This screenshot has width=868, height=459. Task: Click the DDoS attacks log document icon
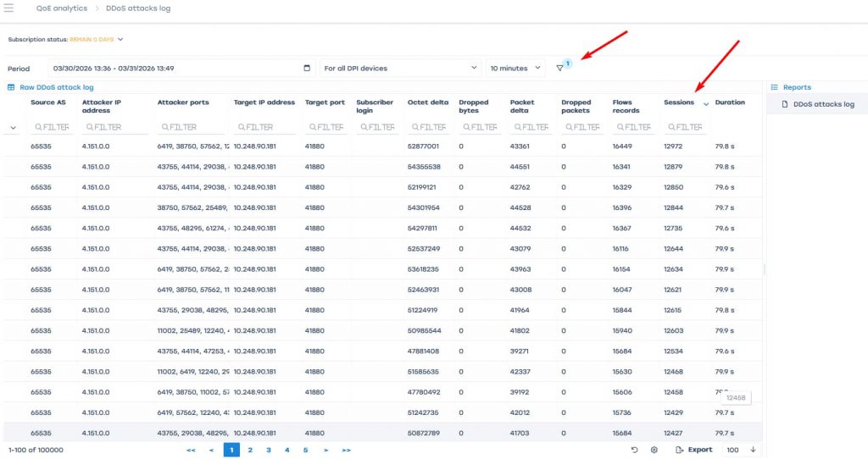pos(784,104)
